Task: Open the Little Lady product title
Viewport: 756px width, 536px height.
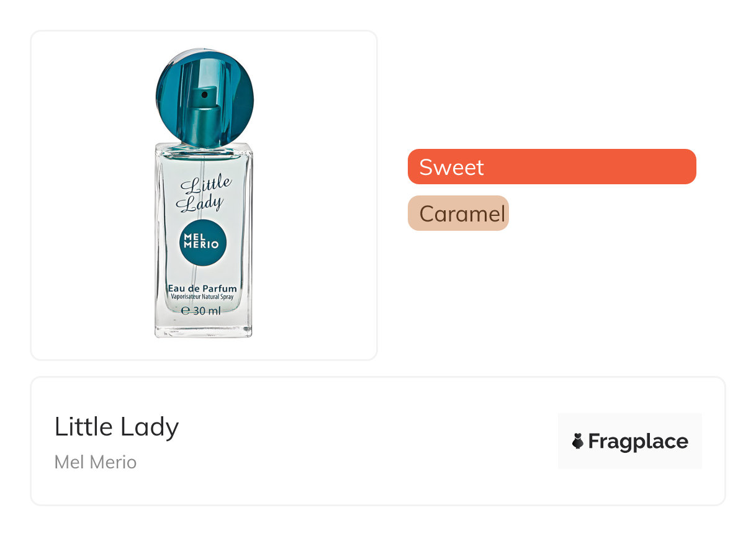Action: click(117, 427)
